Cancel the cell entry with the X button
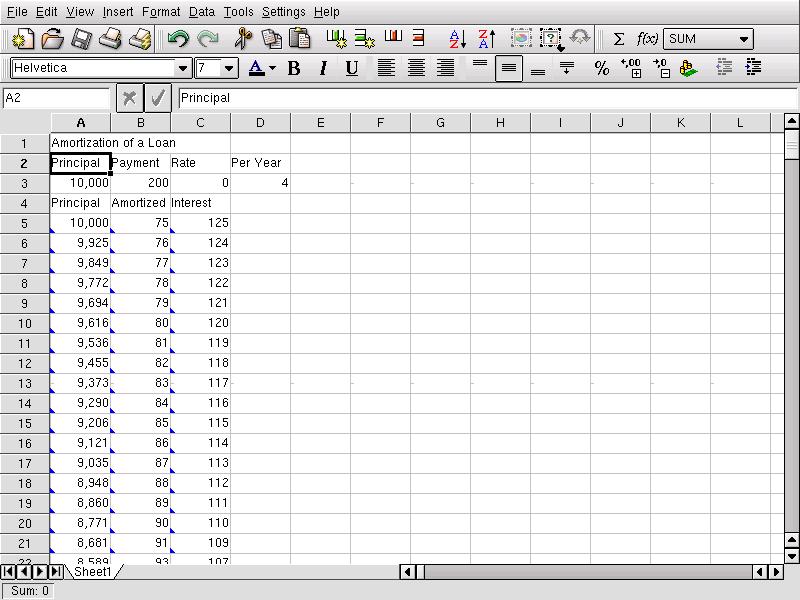Screen dimensions: 800x600 pos(129,98)
